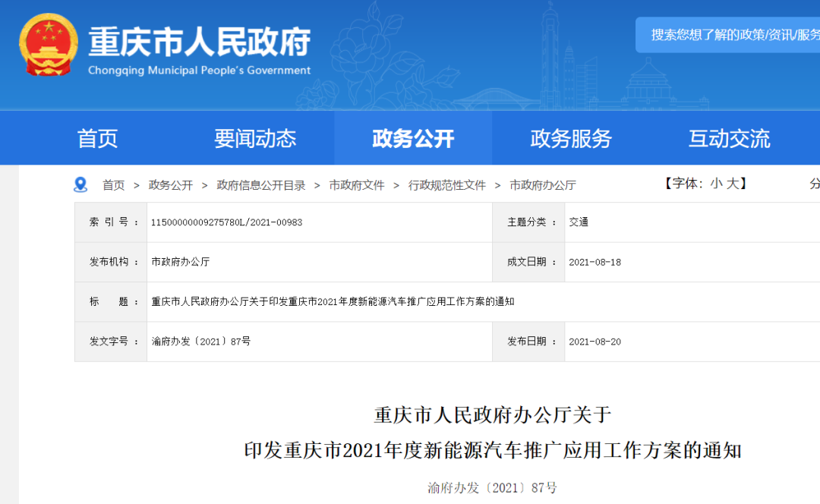Open the 互动交流 navigation tab

pyautogui.click(x=729, y=138)
